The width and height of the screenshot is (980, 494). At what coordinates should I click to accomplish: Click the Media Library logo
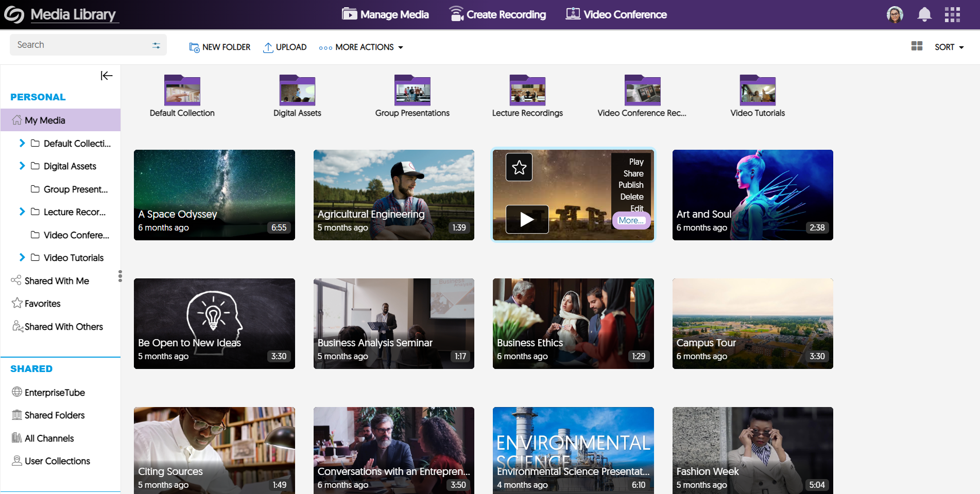[x=14, y=14]
